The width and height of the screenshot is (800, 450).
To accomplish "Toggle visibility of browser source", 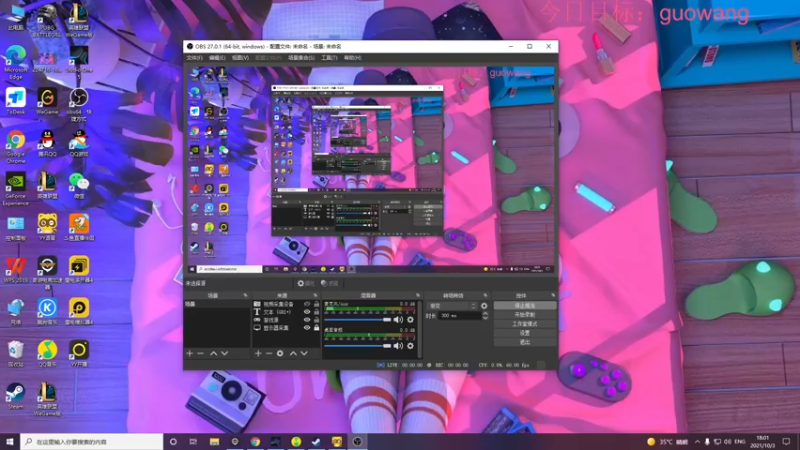I will [307, 320].
